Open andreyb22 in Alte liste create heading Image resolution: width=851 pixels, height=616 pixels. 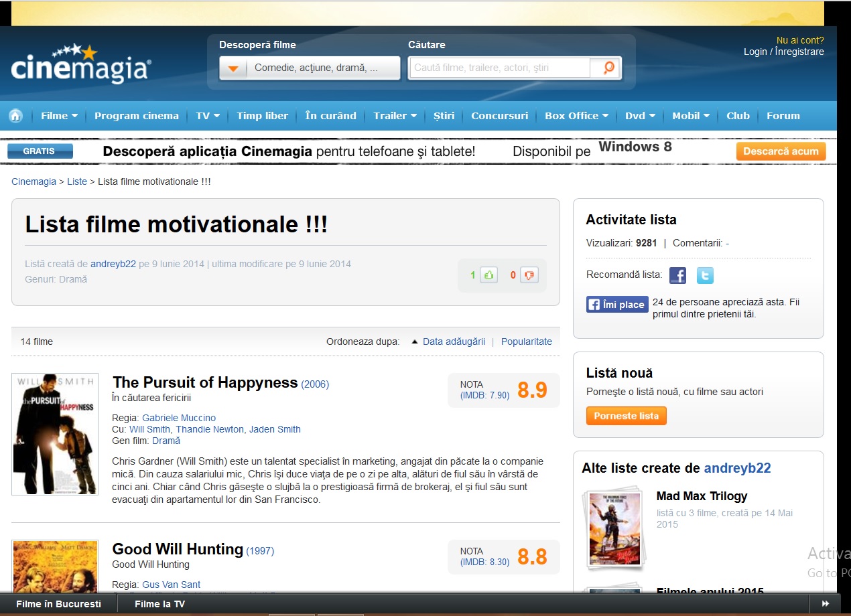click(737, 468)
